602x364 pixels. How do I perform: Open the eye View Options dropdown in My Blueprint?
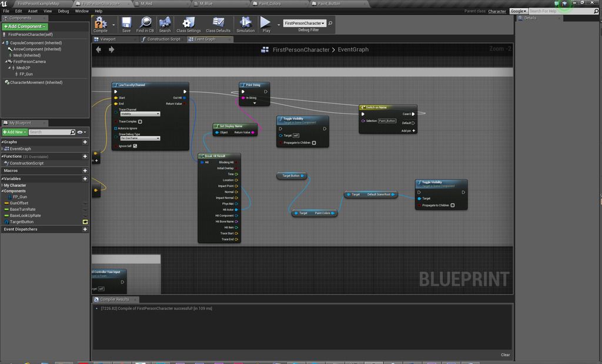[x=81, y=132]
